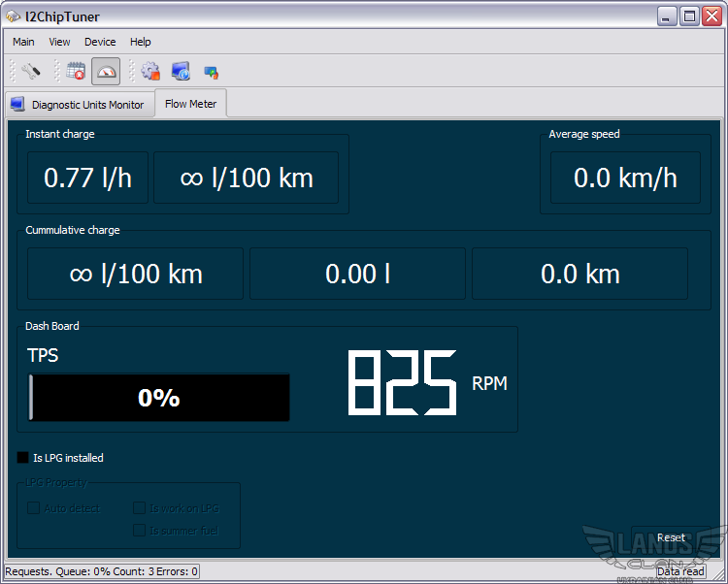Image resolution: width=728 pixels, height=584 pixels.
Task: Toggle the flow meter gauge toolbar button
Action: click(106, 71)
